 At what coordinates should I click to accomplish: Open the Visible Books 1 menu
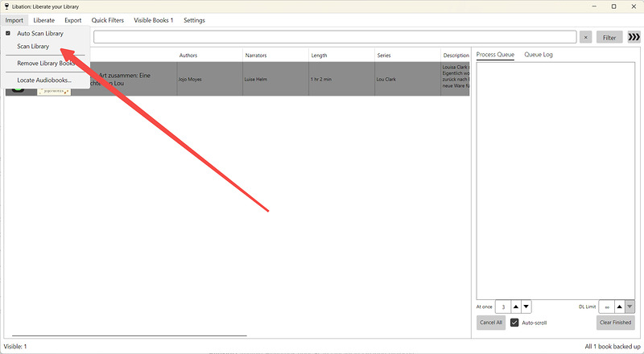[154, 20]
